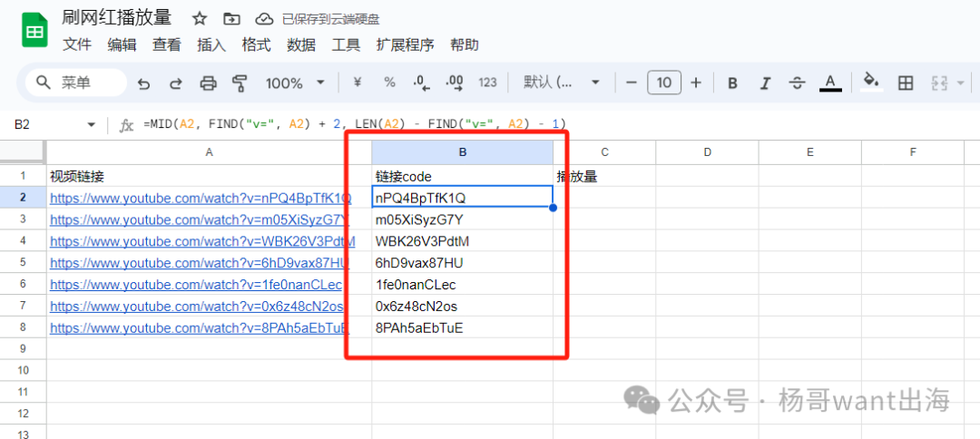Decrease font size with minus button
This screenshot has height=439, width=980.
632,83
